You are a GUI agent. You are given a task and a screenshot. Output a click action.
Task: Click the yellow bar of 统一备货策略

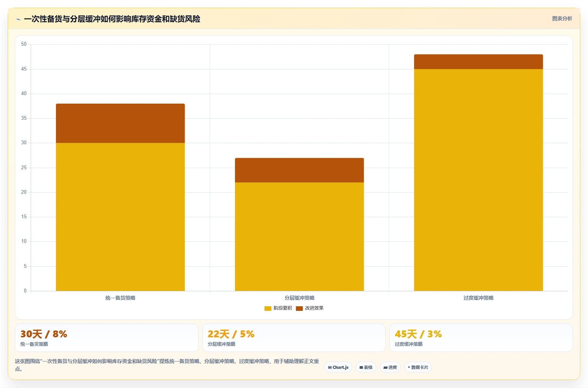120,217
